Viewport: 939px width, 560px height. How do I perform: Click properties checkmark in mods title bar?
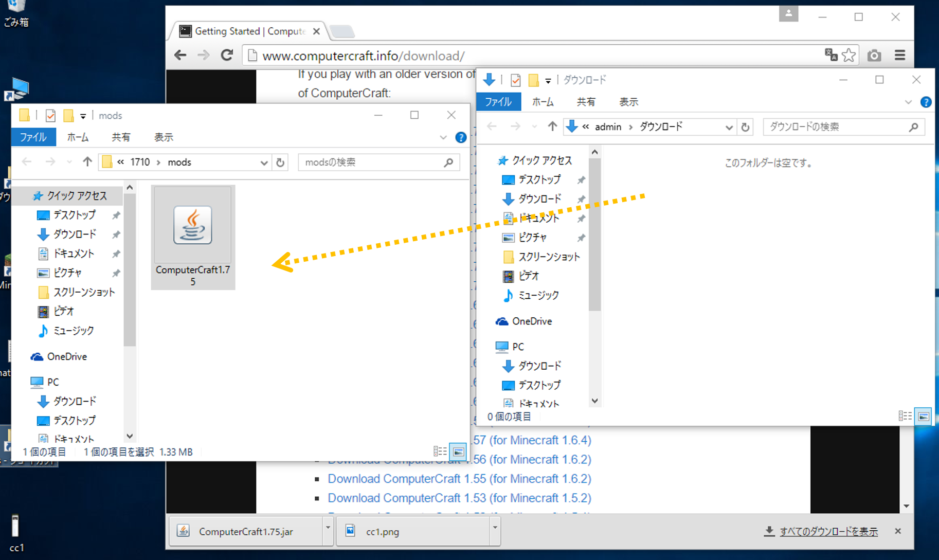click(x=50, y=116)
